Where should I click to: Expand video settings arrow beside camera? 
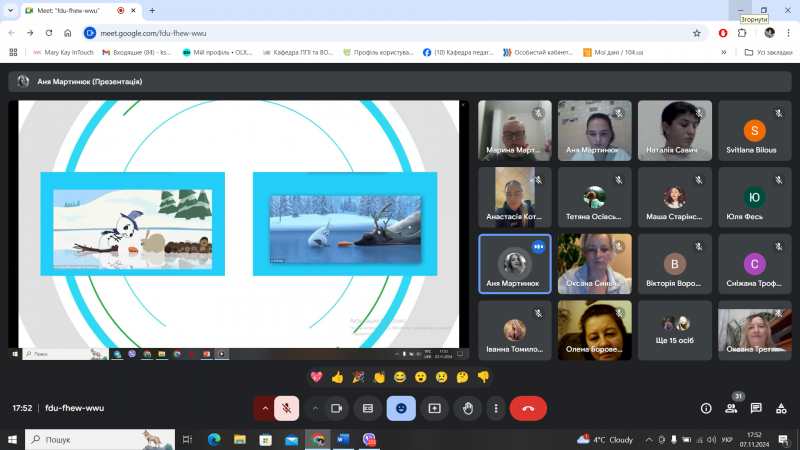tap(315, 408)
